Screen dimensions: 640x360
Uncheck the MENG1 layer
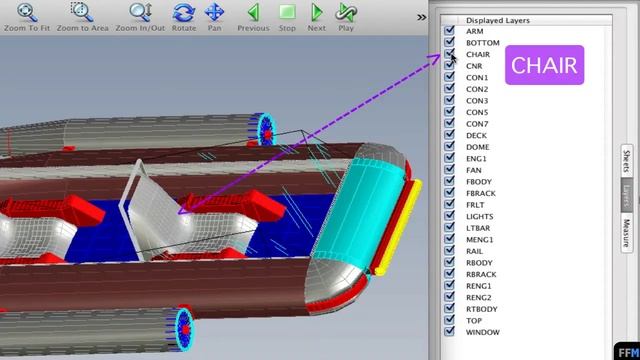point(449,239)
